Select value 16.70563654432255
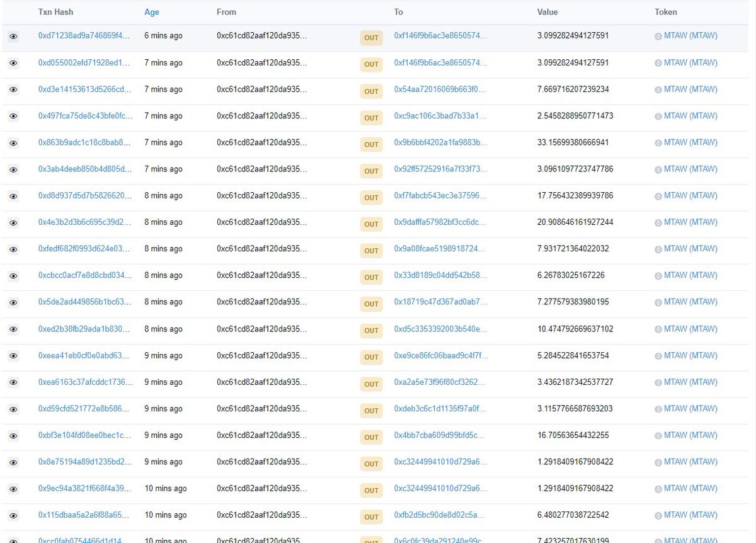 point(573,435)
